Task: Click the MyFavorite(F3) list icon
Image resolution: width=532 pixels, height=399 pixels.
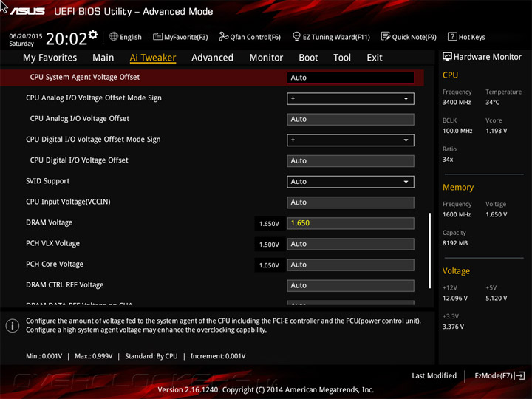Action: pos(157,37)
